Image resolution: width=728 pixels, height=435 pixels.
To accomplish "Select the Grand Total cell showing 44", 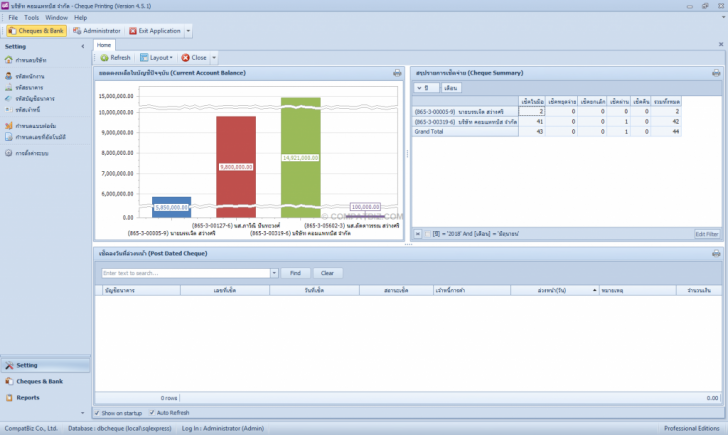I will (666, 132).
